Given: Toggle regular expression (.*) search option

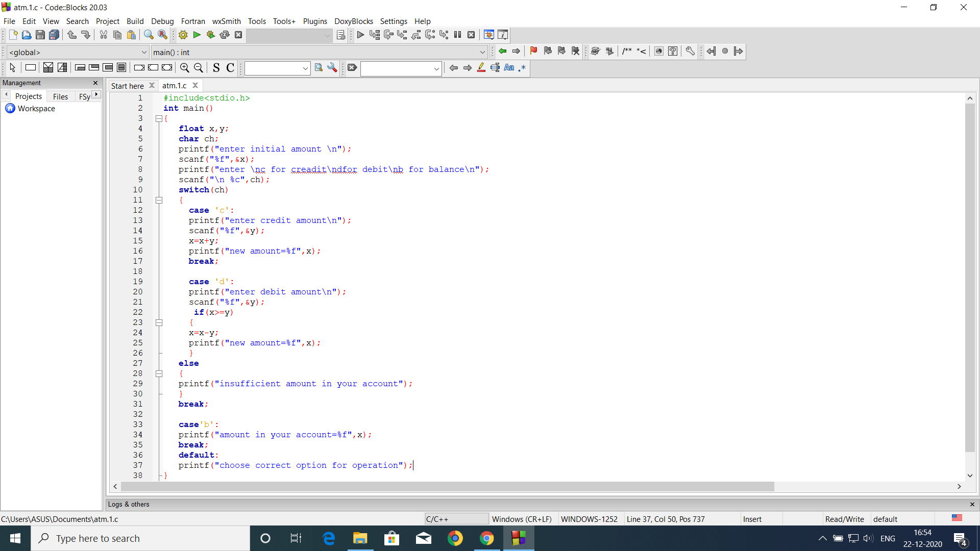Looking at the screenshot, I should [x=522, y=68].
